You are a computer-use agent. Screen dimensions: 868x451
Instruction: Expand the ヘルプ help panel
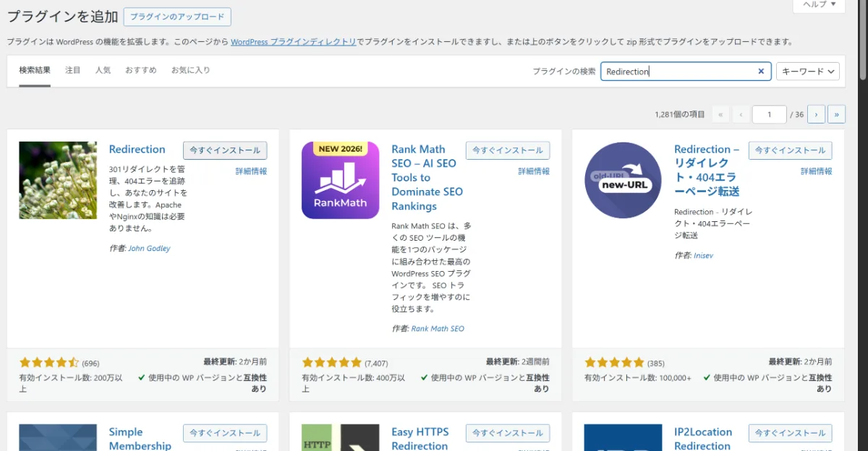pos(819,5)
